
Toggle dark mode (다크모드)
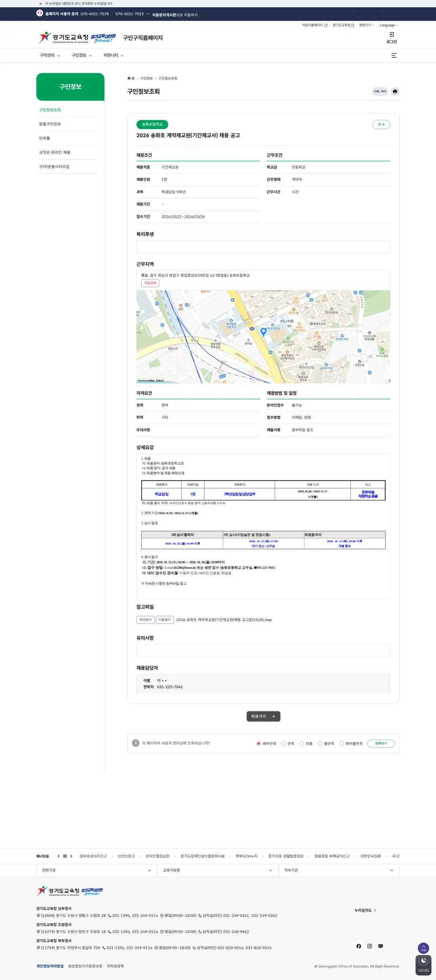tap(423, 965)
